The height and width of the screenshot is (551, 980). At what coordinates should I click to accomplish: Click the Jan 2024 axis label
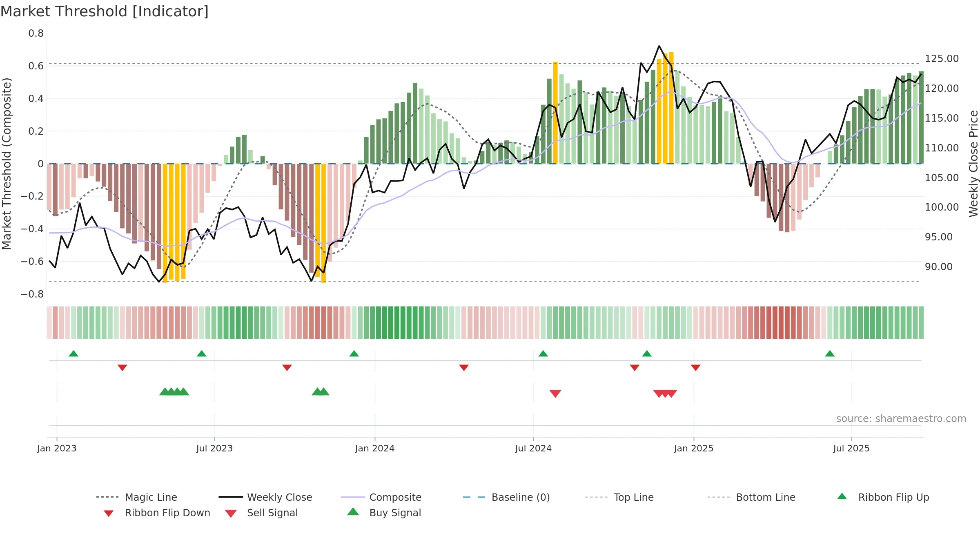pos(375,448)
